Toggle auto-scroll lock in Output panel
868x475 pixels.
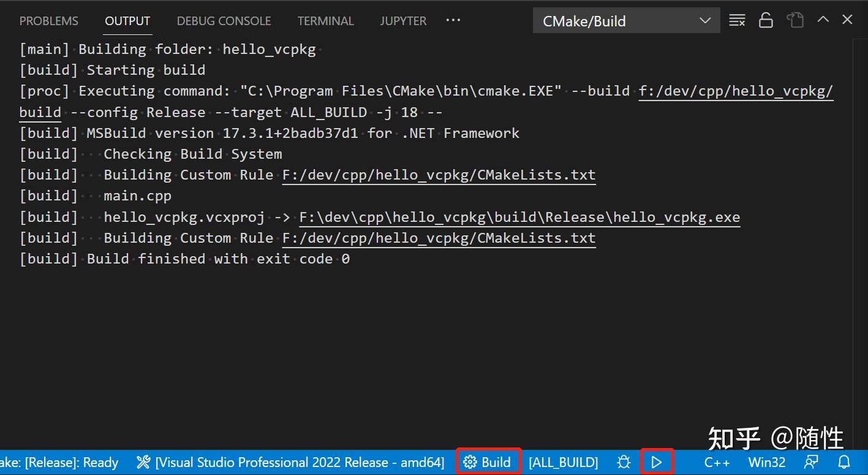point(766,20)
